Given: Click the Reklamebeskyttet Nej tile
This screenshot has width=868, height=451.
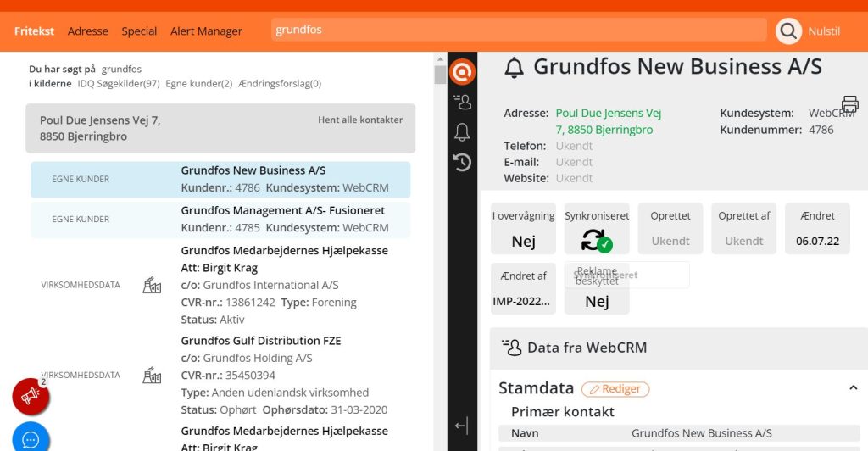Looking at the screenshot, I should coord(597,288).
